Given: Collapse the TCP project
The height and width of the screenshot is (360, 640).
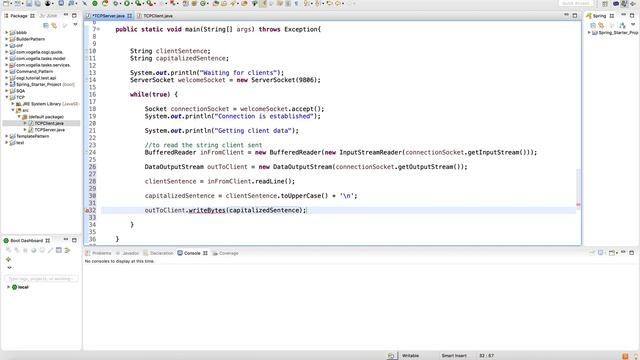Looking at the screenshot, I should (7, 97).
